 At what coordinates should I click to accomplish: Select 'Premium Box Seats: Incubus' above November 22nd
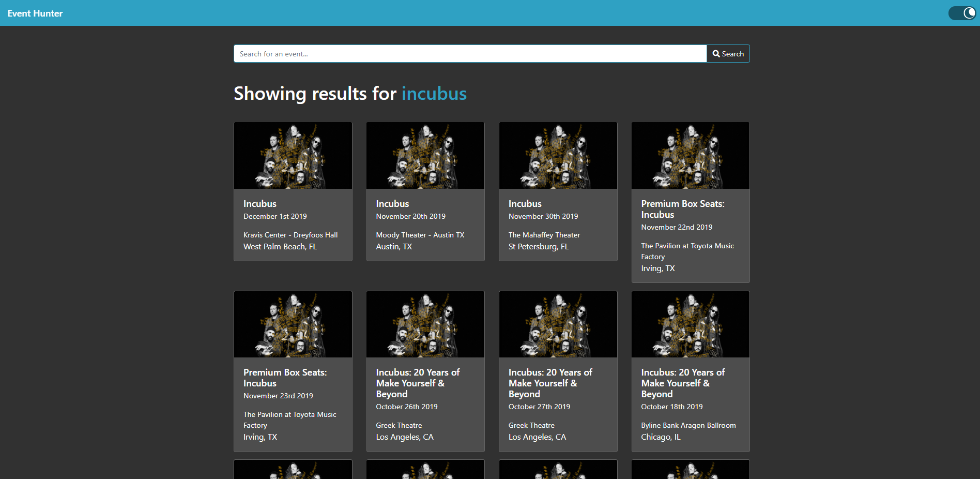coord(683,209)
